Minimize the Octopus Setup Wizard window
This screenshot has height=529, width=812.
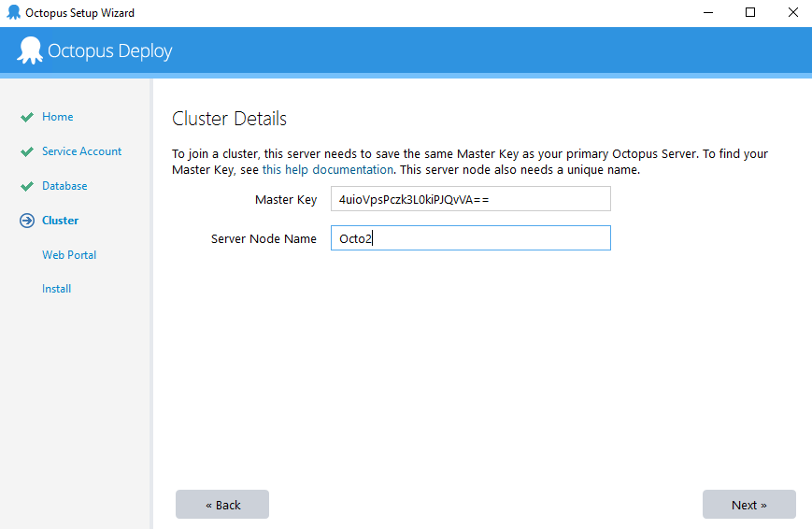[707, 13]
